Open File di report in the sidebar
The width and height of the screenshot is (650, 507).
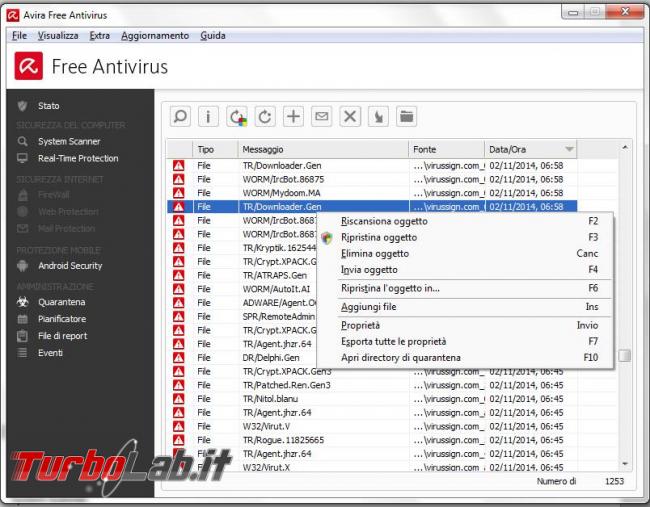tap(63, 336)
